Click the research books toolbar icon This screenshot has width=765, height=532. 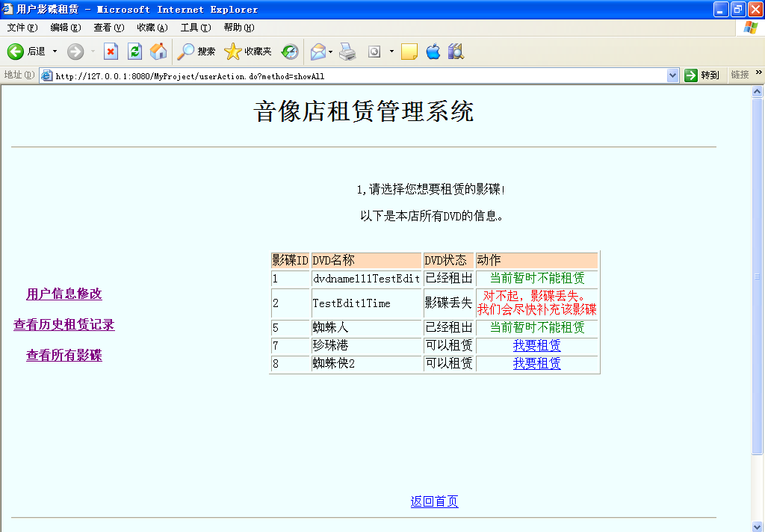(456, 52)
